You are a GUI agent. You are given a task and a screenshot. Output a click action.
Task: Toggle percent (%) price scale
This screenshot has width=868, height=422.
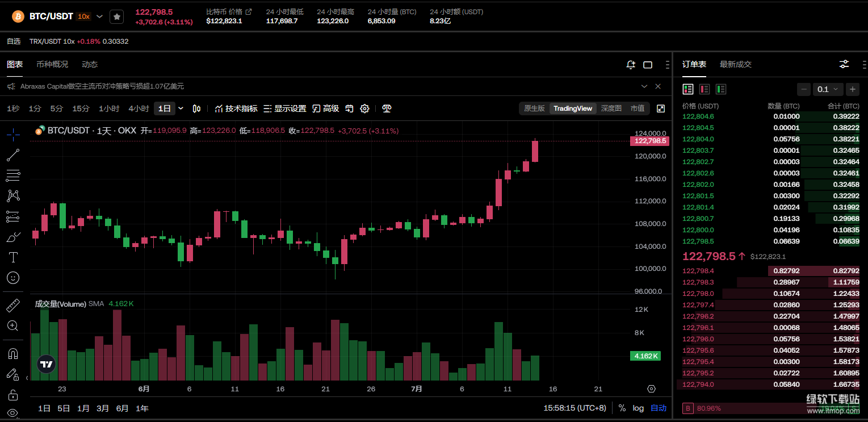point(622,408)
